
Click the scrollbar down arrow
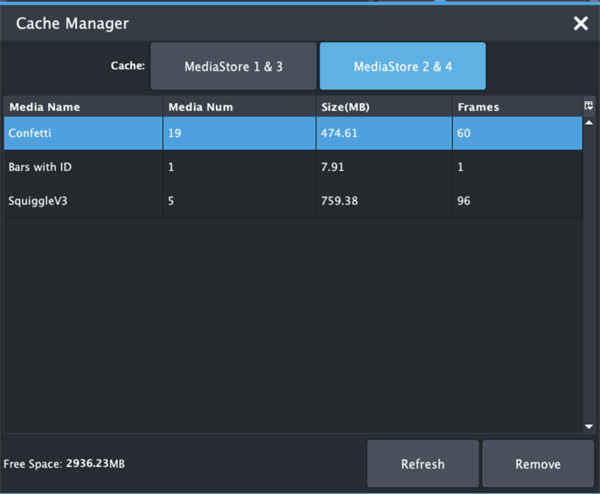[588, 426]
